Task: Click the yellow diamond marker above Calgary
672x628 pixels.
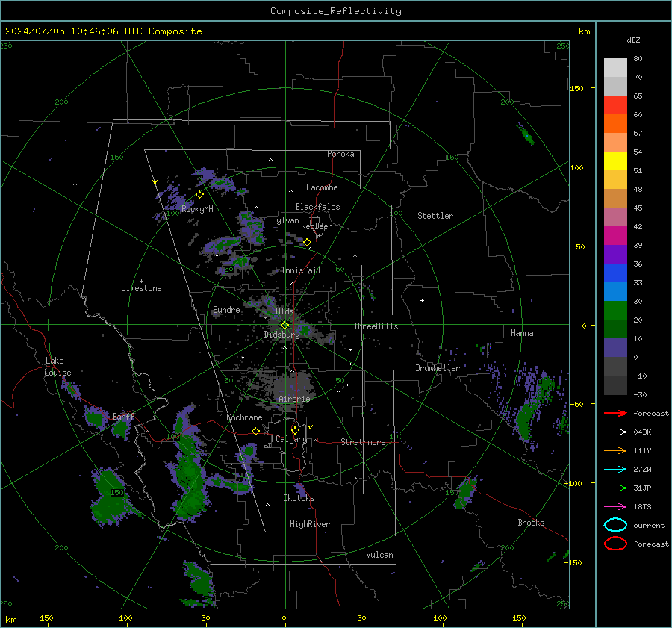Action: click(x=295, y=430)
